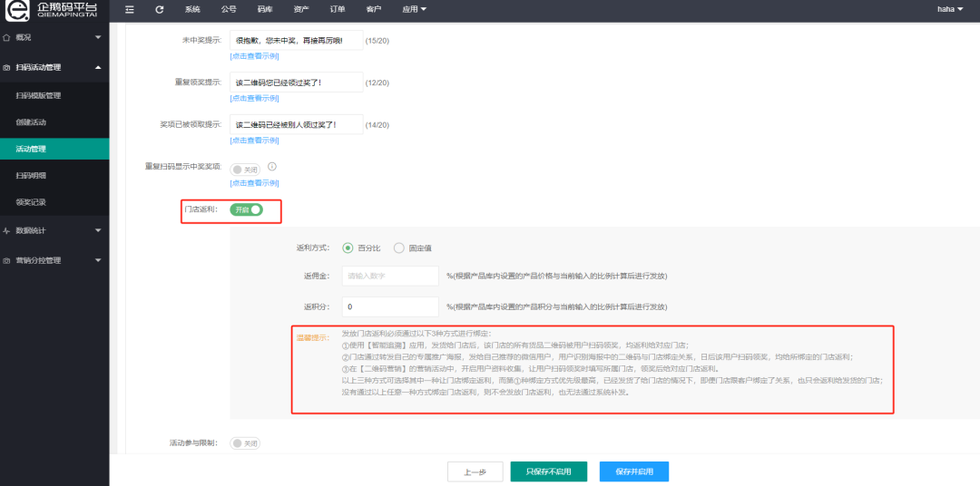
Task: Turn on the 活动参与限制 toggle
Action: point(245,443)
